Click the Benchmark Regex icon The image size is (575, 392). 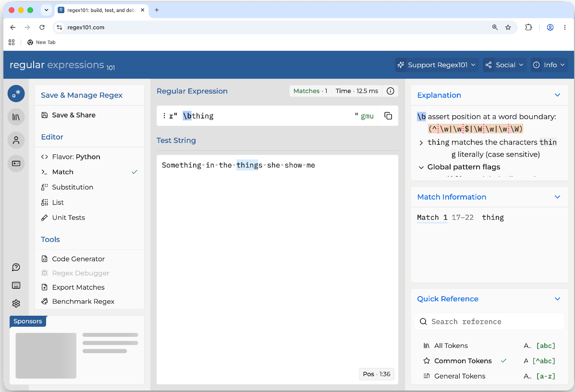(x=44, y=301)
